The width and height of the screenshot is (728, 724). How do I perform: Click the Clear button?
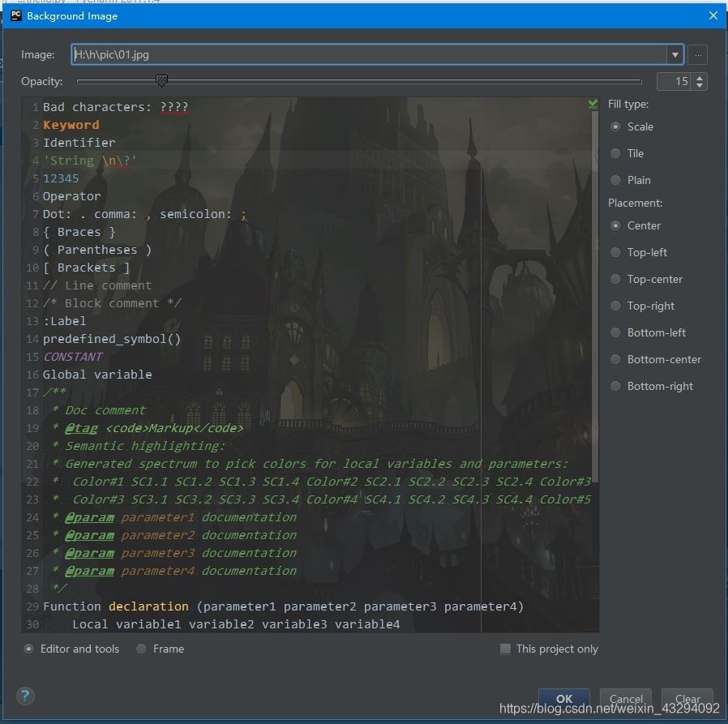tap(687, 698)
